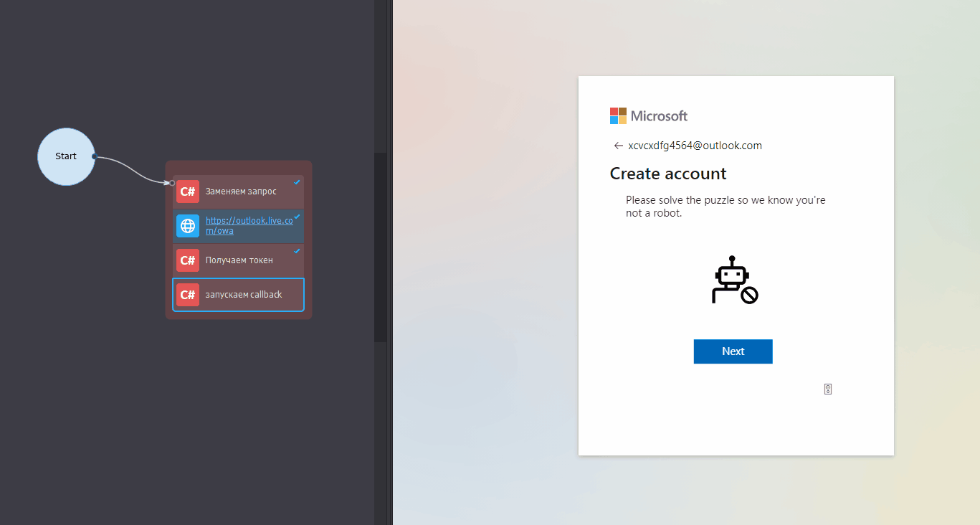980x525 pixels.
Task: Click the globe icon of outlook.live.com action
Action: pyautogui.click(x=188, y=226)
